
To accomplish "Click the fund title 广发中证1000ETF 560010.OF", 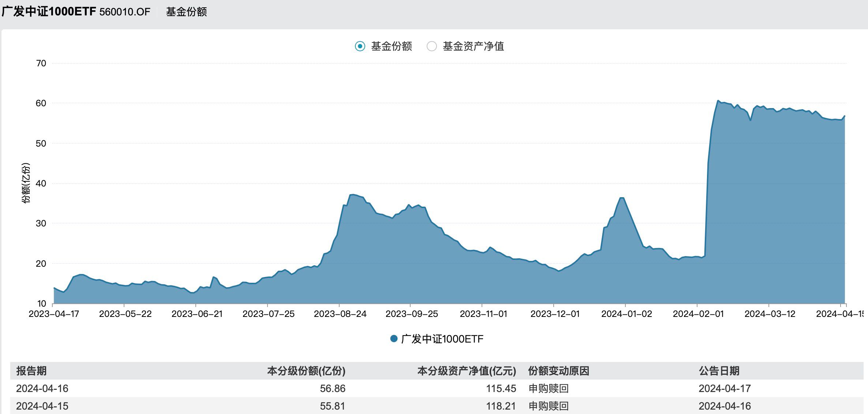I will (x=76, y=12).
